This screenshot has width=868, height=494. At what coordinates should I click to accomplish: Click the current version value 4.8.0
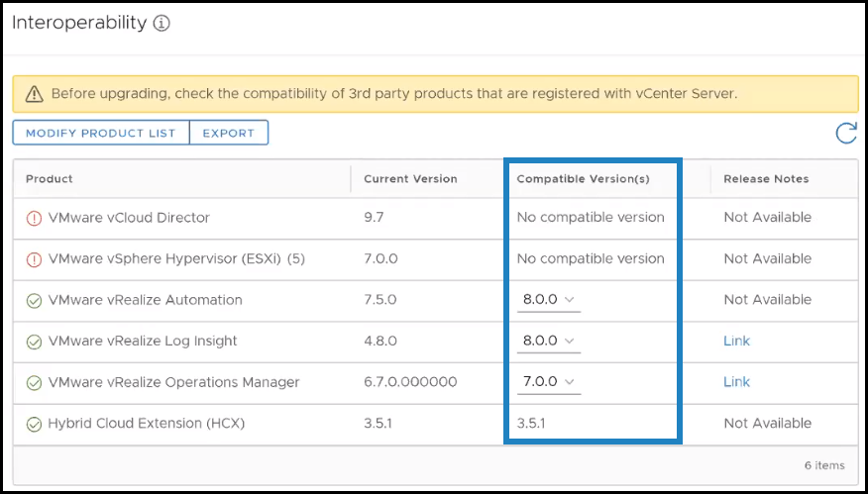coord(380,341)
